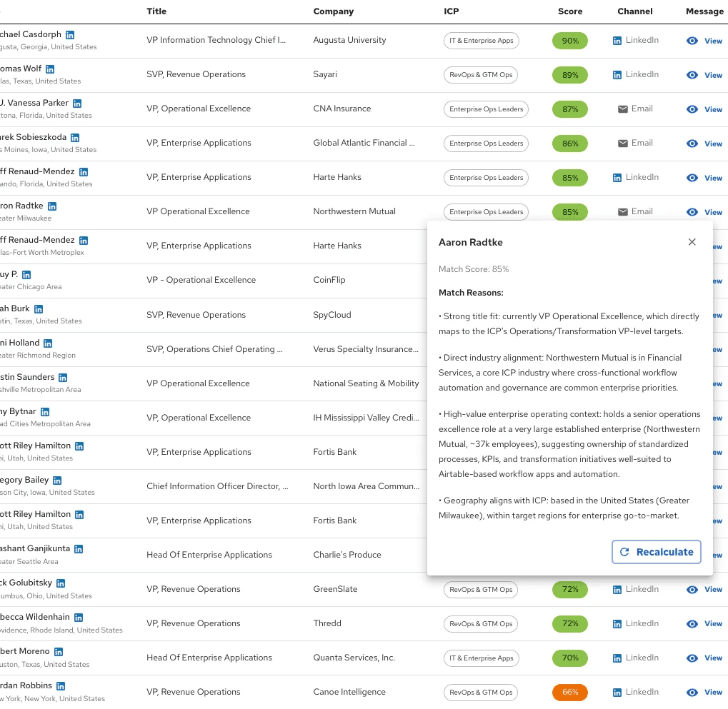The width and height of the screenshot is (728, 709).
Task: Select the SpyCloud company cell
Action: [332, 315]
